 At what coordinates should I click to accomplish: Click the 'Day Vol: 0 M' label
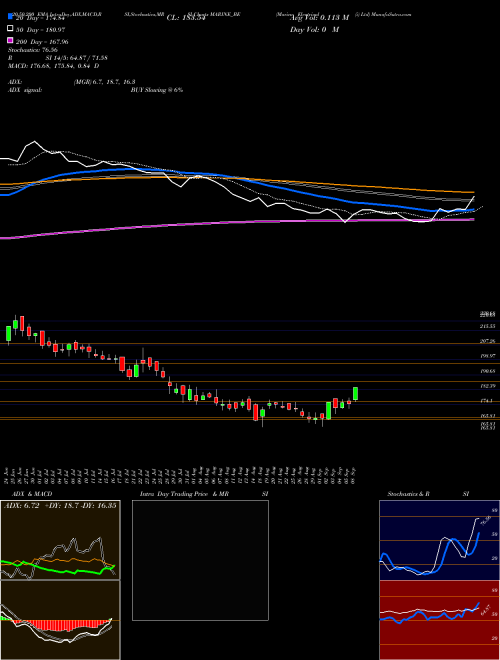[314, 30]
